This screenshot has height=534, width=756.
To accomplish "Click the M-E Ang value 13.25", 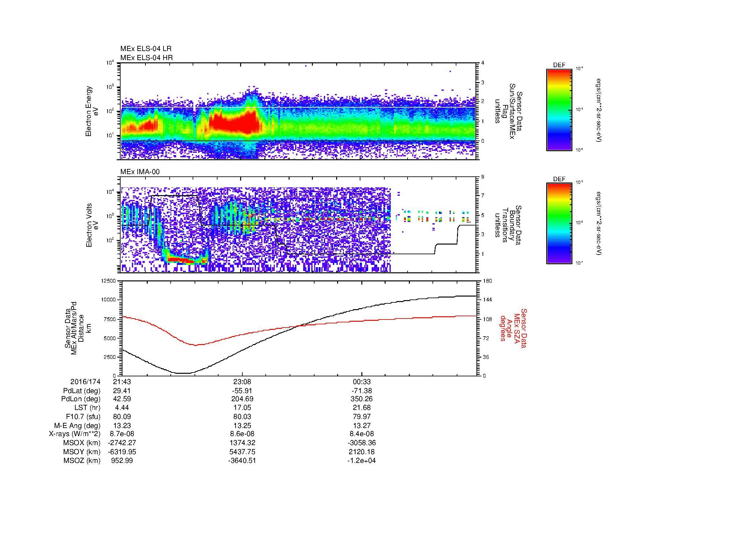I will click(x=242, y=426).
